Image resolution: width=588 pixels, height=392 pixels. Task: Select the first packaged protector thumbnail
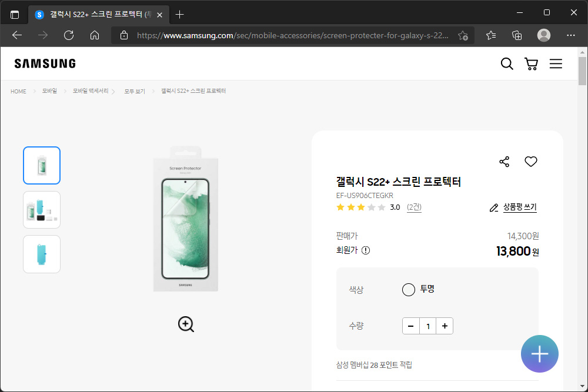tap(42, 165)
